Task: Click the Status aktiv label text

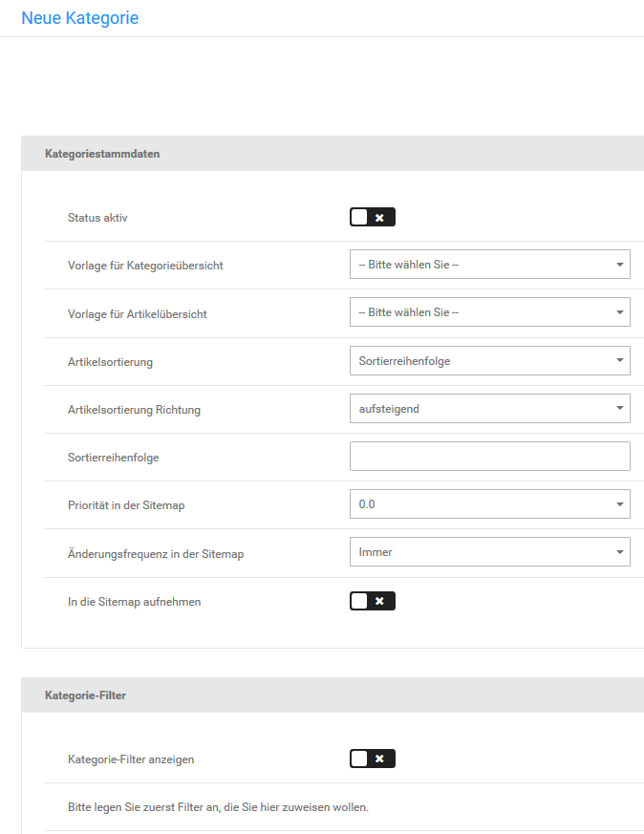Action: 97,218
